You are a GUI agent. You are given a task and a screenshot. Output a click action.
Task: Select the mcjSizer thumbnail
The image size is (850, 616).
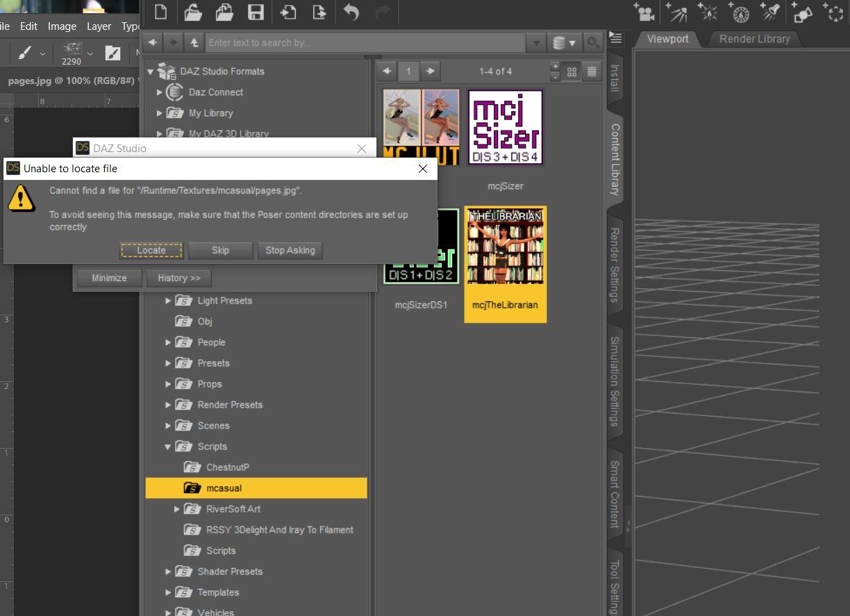(506, 128)
